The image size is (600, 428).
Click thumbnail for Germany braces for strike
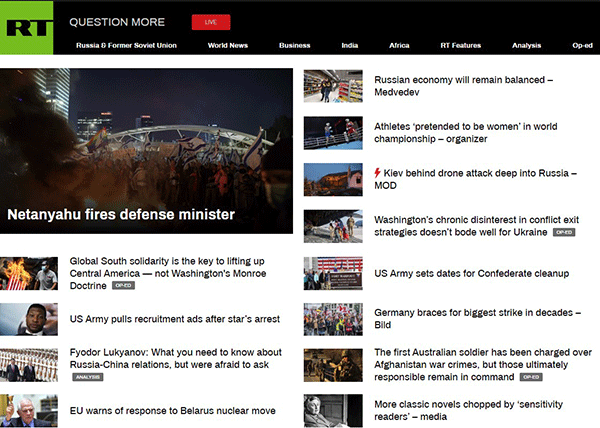pyautogui.click(x=333, y=319)
